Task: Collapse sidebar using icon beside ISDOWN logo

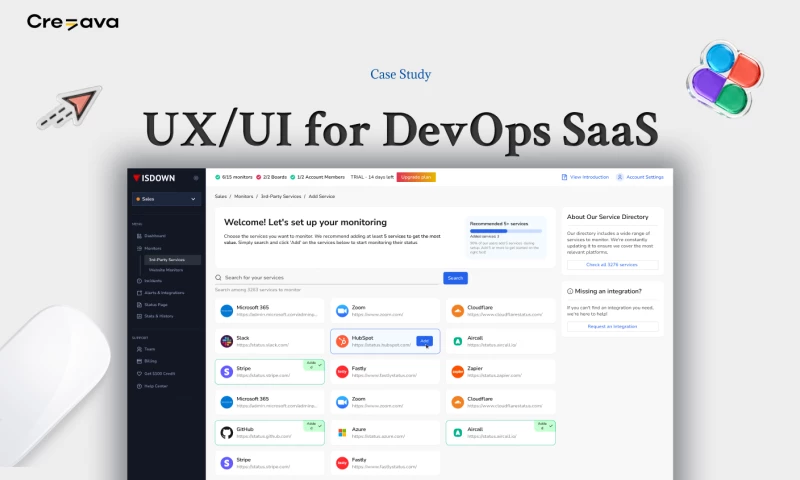Action: [x=195, y=178]
